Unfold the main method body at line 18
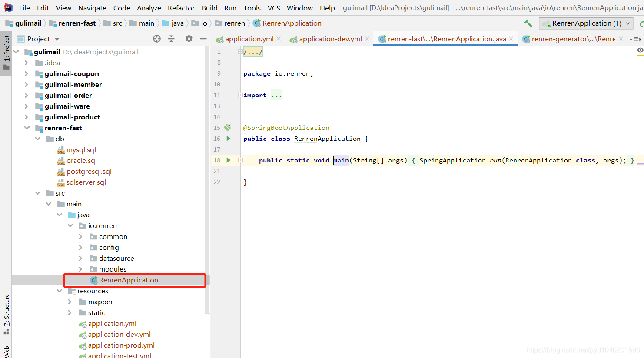 pos(240,160)
